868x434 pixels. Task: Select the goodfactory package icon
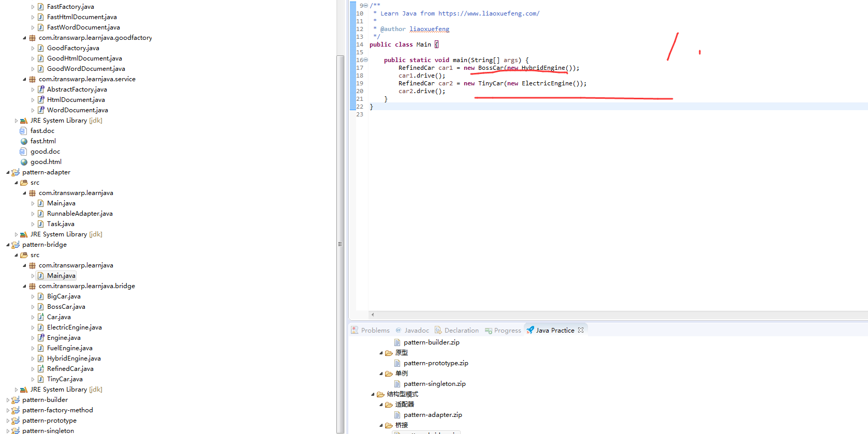click(x=32, y=38)
